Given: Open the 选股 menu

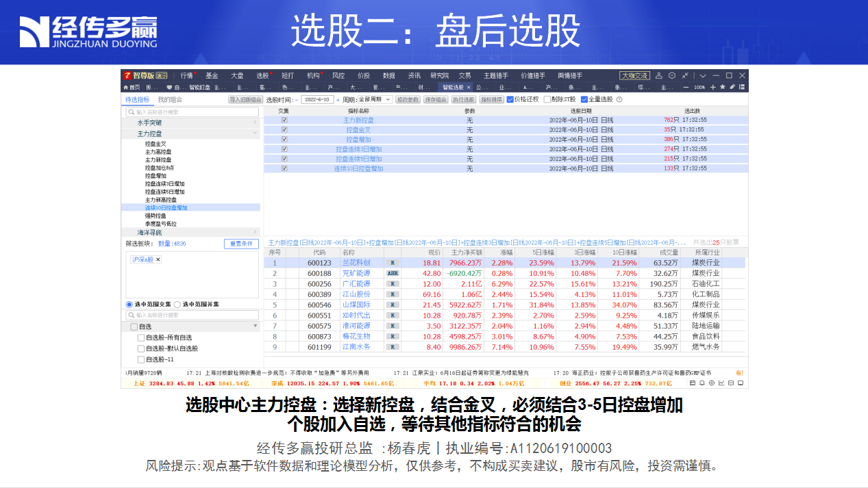Looking at the screenshot, I should [x=262, y=75].
